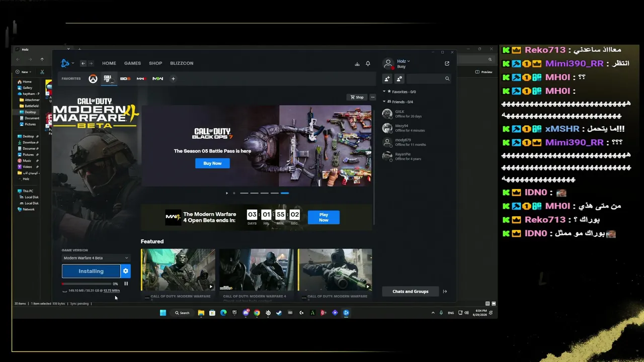The height and width of the screenshot is (362, 644).
Task: Play the banner carousel slideshow
Action: [227, 193]
